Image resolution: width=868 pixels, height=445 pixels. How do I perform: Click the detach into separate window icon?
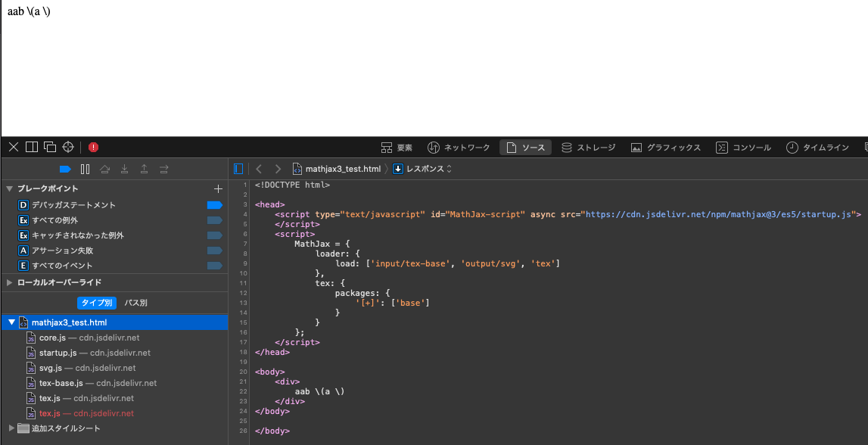[x=50, y=147]
